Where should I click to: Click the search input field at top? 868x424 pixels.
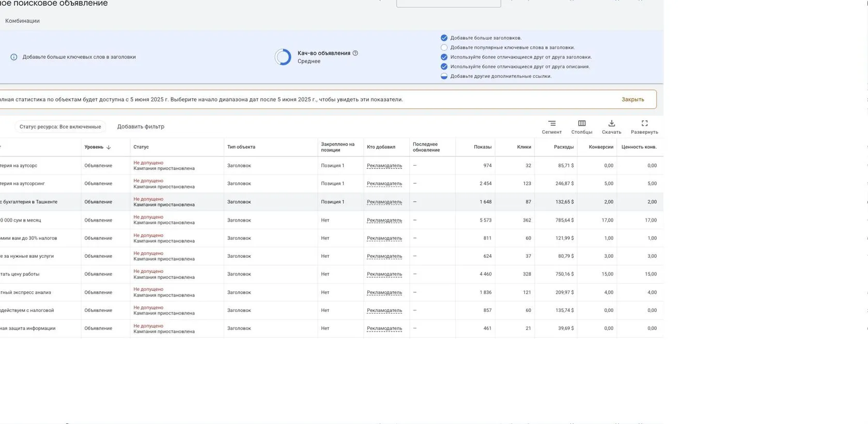point(448,3)
